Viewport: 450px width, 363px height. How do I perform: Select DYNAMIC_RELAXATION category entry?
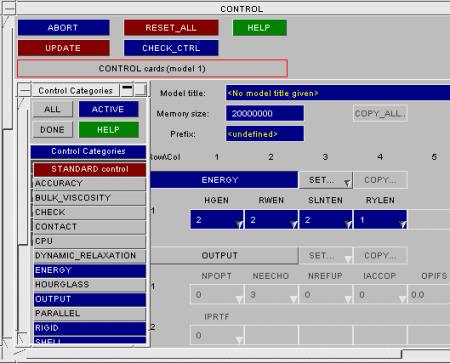point(90,256)
